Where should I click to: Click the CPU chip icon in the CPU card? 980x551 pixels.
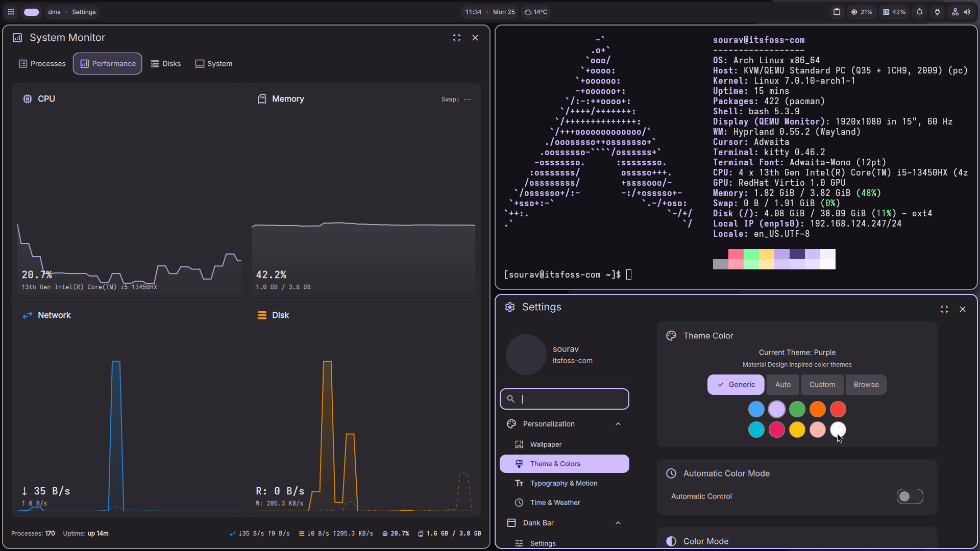[28, 99]
